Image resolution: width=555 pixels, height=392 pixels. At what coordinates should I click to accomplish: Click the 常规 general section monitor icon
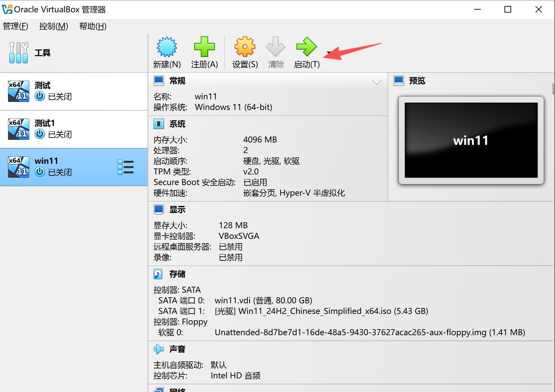(x=159, y=80)
